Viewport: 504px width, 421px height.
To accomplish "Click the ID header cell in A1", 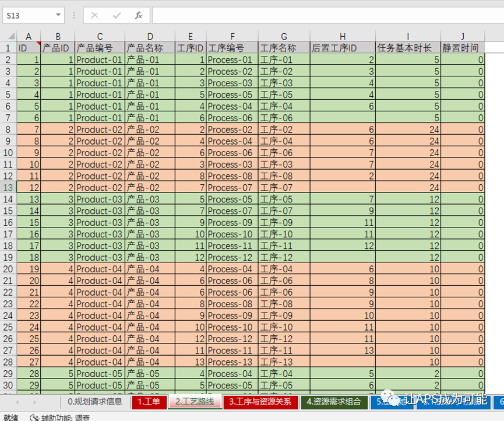I will [29, 48].
